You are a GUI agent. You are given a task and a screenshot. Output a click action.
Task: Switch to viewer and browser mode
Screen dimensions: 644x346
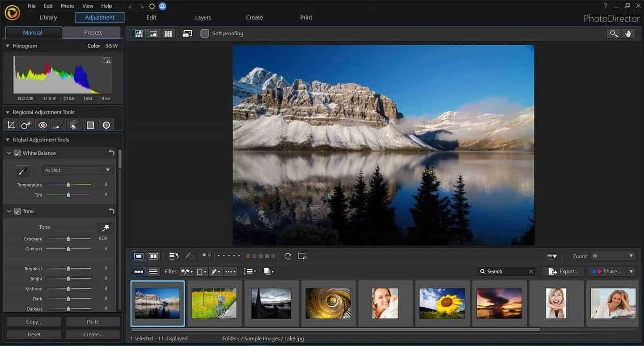pyautogui.click(x=139, y=34)
